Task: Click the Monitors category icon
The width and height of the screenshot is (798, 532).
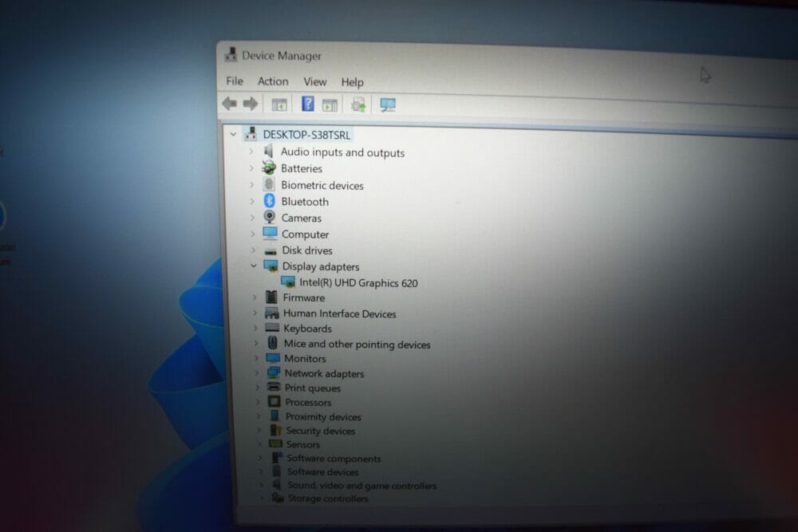Action: pos(273,357)
